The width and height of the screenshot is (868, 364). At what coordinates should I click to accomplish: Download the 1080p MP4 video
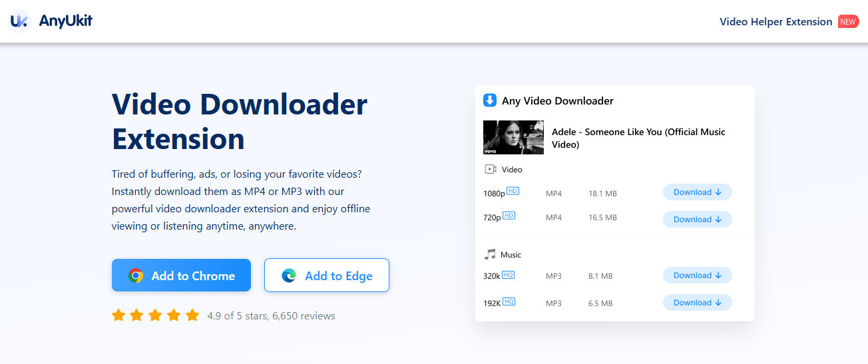coord(698,192)
